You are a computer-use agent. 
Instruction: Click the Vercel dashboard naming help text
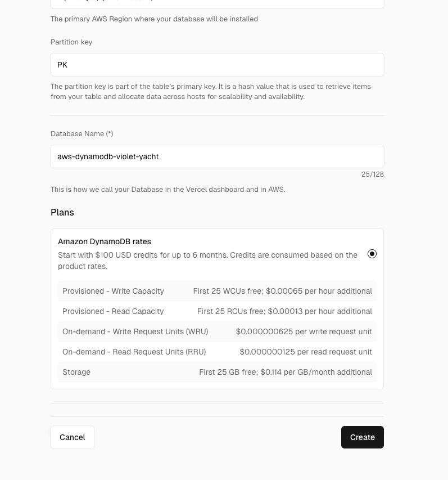click(x=168, y=190)
